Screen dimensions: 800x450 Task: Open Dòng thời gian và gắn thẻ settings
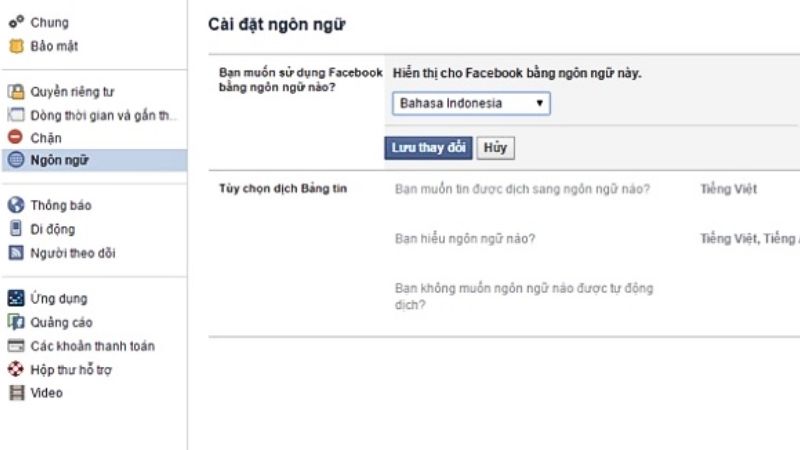(x=104, y=116)
